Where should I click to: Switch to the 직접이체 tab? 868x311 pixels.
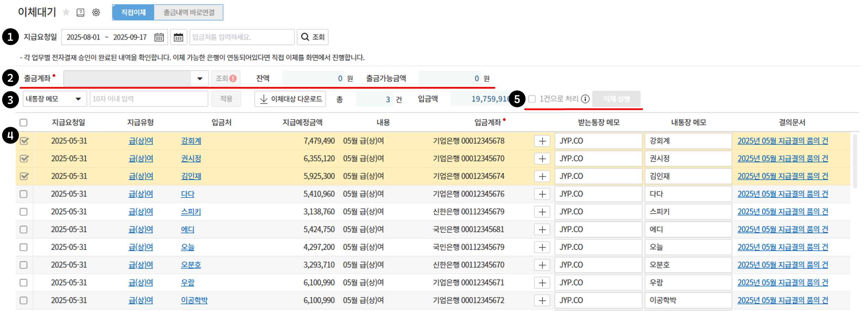(133, 13)
